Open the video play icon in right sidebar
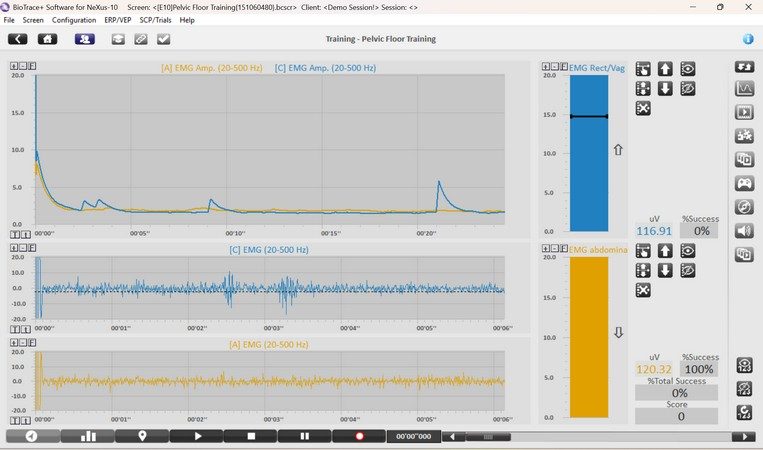763x450 pixels. (744, 112)
